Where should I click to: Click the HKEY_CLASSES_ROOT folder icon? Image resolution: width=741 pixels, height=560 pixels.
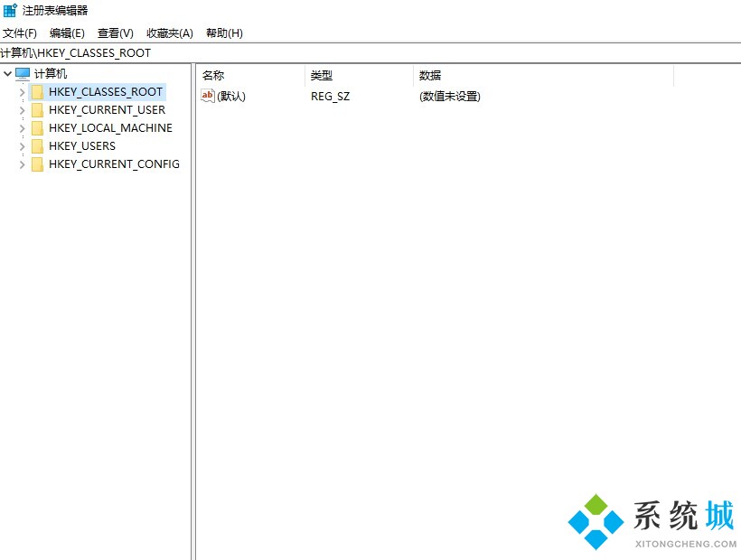pos(37,91)
